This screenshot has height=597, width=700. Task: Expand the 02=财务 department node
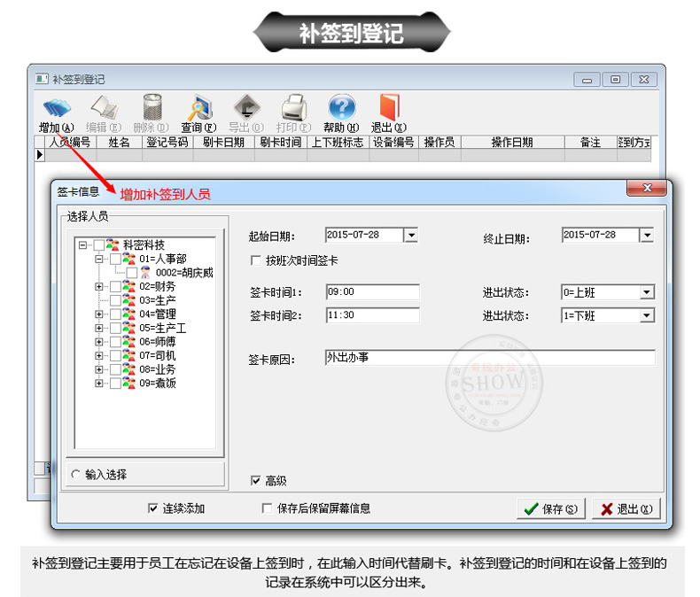[99, 287]
